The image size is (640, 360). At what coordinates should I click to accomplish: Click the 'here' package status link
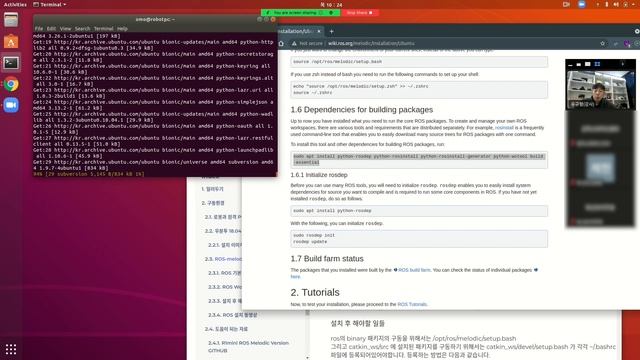(x=295, y=277)
